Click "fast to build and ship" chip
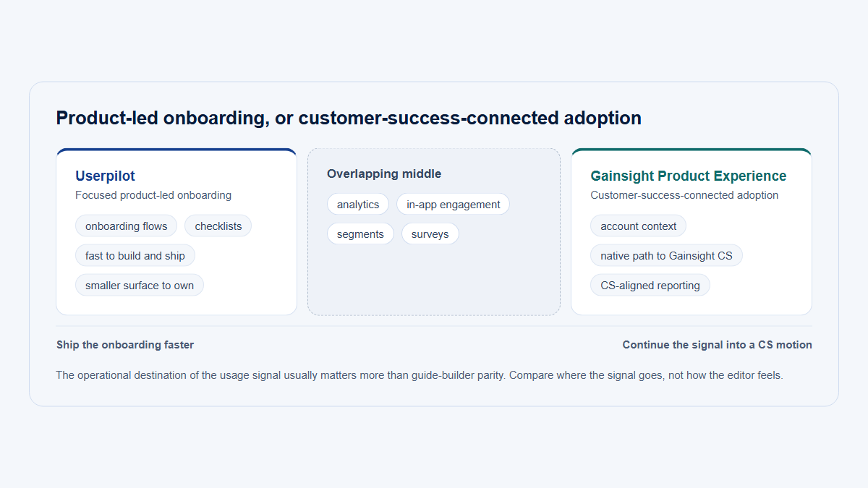The width and height of the screenshot is (868, 488). 135,256
